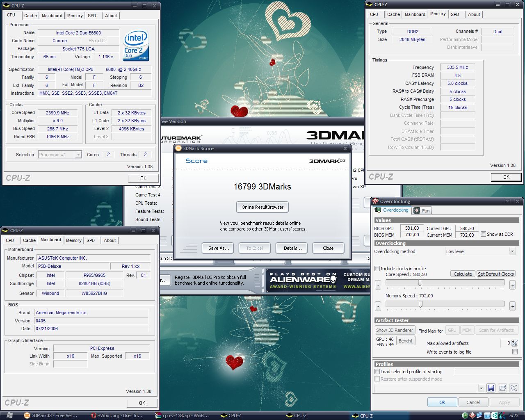The width and height of the screenshot is (525, 420).
Task: Open SPD tab in top-right CPU-Z window
Action: 455,14
